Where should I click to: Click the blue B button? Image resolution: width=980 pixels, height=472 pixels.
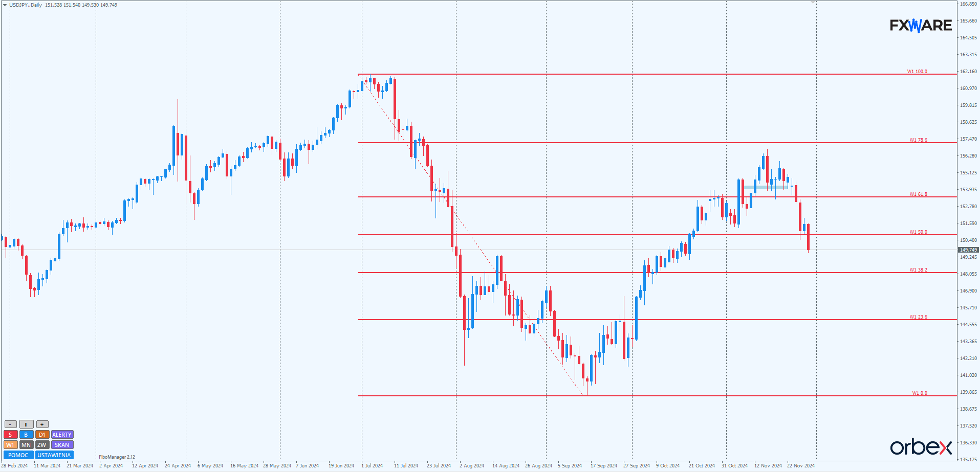pyautogui.click(x=26, y=435)
